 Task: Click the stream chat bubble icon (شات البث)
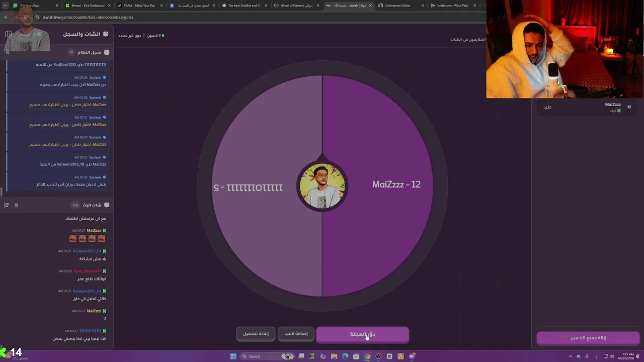(106, 205)
